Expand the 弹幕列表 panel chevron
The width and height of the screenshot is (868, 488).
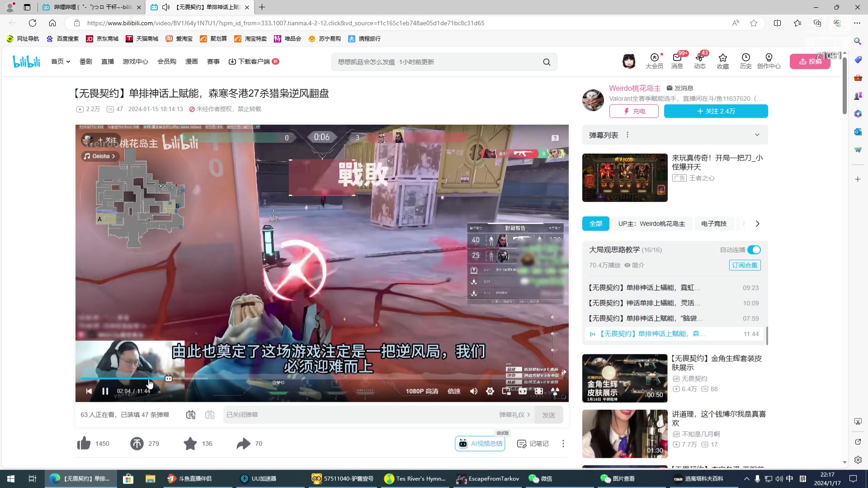[757, 135]
